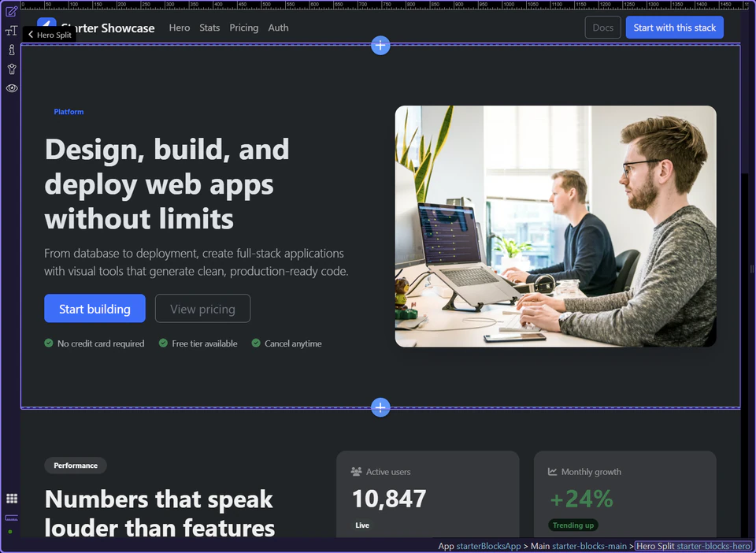Toggle the eye visibility icon

point(11,88)
